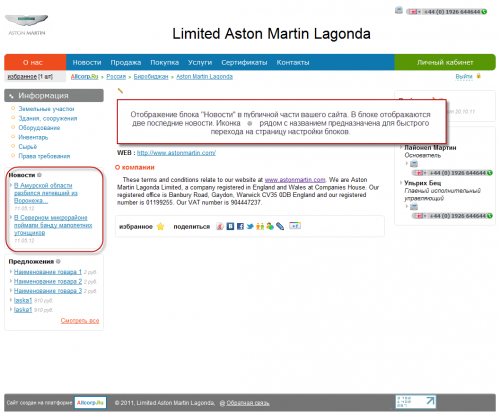Image resolution: width=500 pixels, height=412 pixels.
Task: Click the gear icon beside Новости heading
Action: pyautogui.click(x=39, y=175)
